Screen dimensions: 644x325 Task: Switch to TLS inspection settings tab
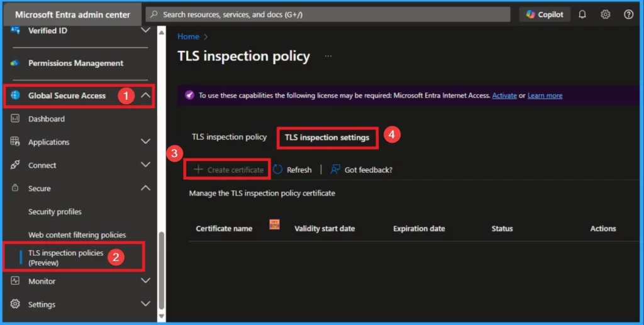327,138
